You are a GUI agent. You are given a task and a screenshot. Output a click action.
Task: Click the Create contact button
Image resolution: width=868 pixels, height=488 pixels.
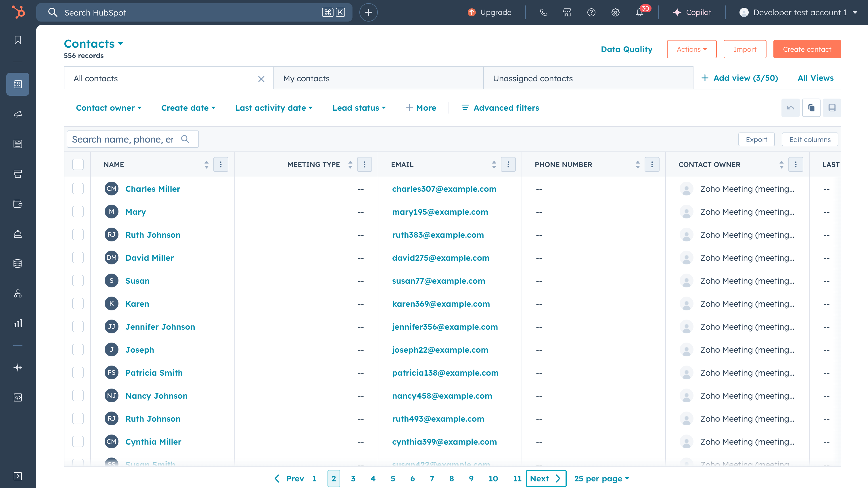click(x=807, y=49)
